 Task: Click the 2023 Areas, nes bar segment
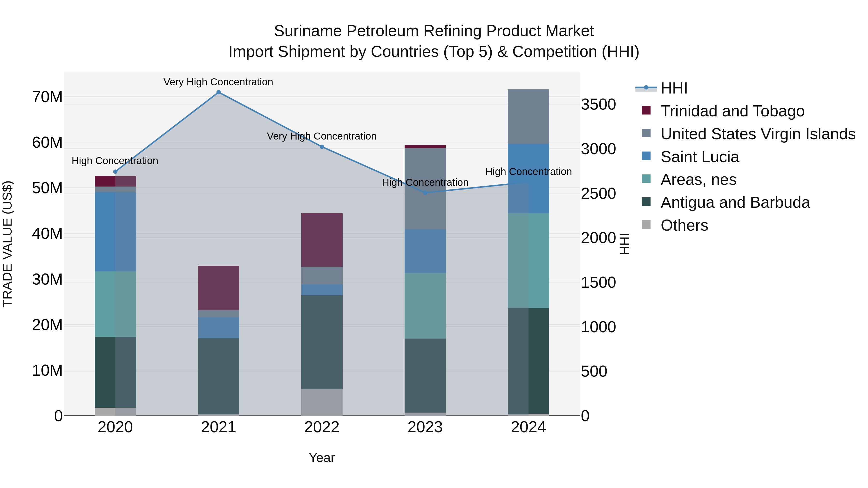tap(425, 306)
